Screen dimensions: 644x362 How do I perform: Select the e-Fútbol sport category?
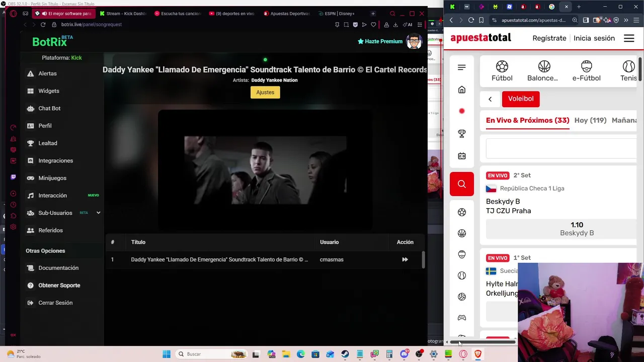pyautogui.click(x=586, y=71)
